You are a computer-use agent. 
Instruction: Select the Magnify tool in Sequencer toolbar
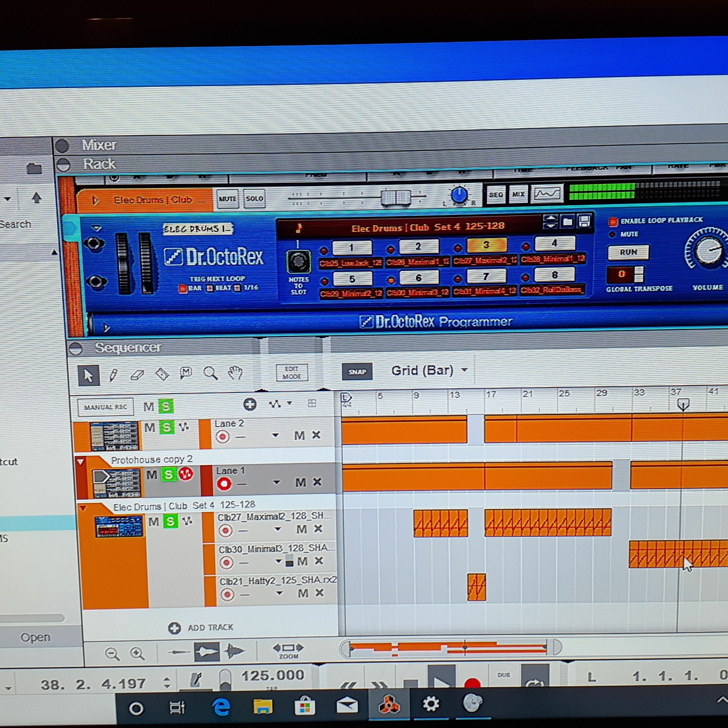210,373
